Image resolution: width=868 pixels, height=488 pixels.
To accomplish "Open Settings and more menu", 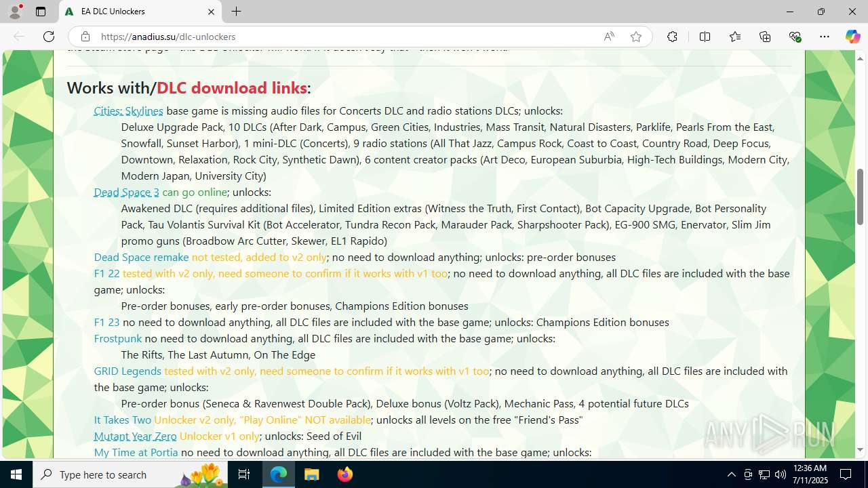I will 825,37.
